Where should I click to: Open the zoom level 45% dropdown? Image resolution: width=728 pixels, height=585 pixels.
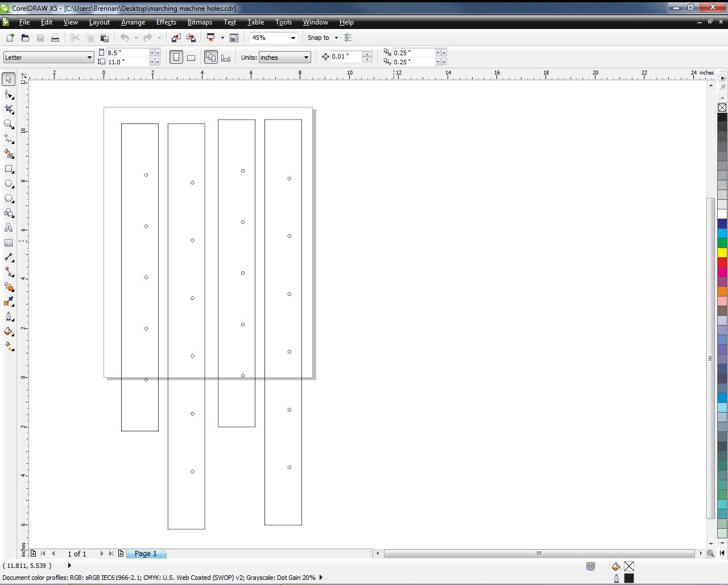click(x=293, y=38)
